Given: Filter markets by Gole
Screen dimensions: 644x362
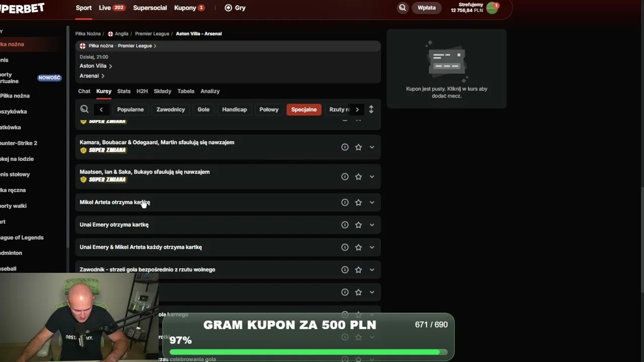Looking at the screenshot, I should [x=203, y=110].
